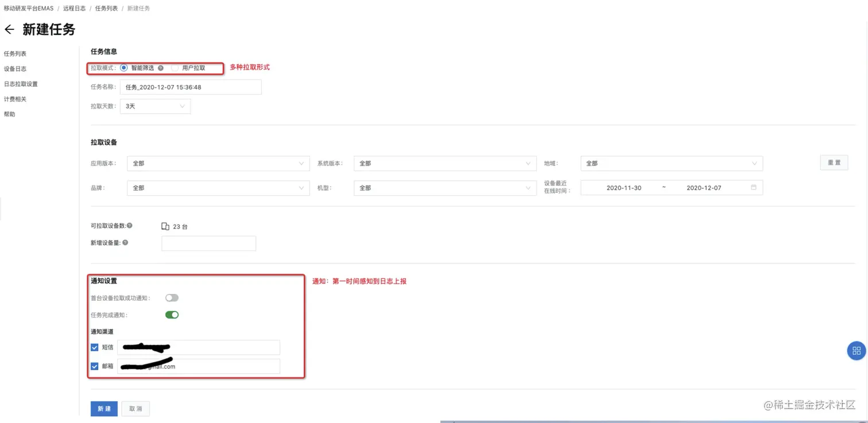Click the 新建任务 breadcrumb text
The height and width of the screenshot is (423, 868).
click(138, 9)
